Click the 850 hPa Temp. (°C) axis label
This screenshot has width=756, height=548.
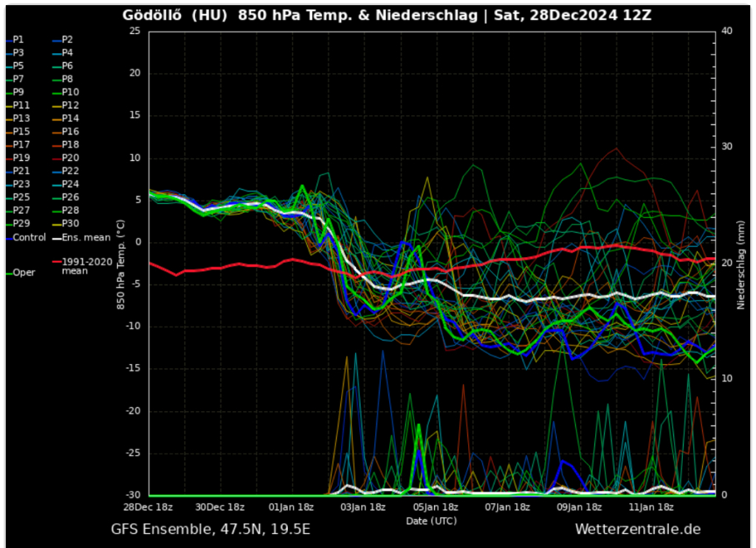120,263
